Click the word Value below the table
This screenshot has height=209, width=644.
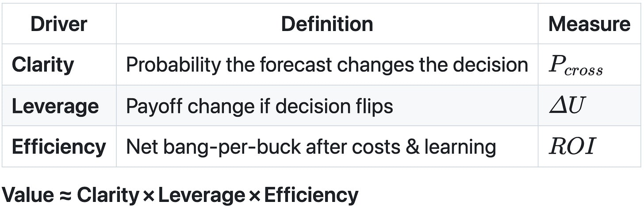27,194
